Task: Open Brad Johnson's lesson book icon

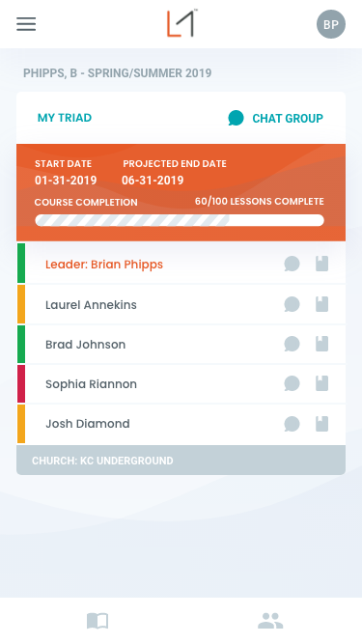Action: coord(321,344)
